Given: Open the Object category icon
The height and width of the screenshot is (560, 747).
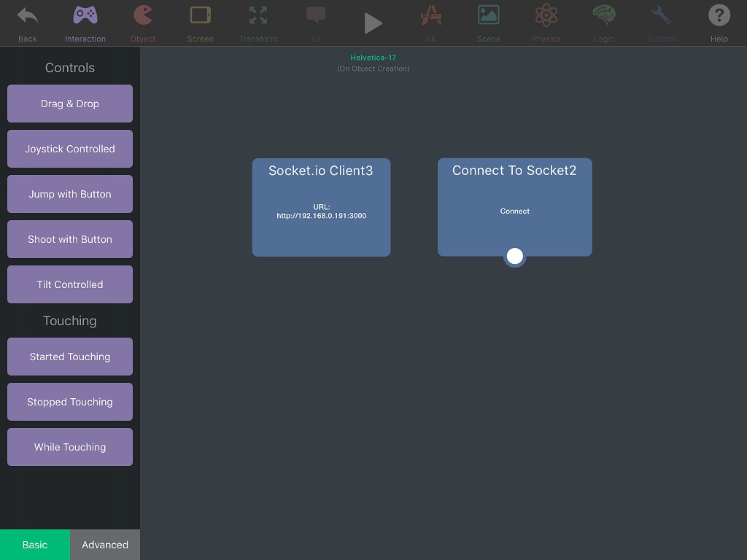Looking at the screenshot, I should point(143,15).
